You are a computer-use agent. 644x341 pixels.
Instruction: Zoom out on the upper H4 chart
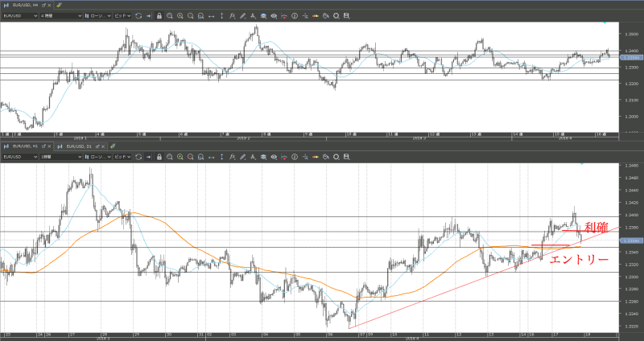pyautogui.click(x=191, y=16)
